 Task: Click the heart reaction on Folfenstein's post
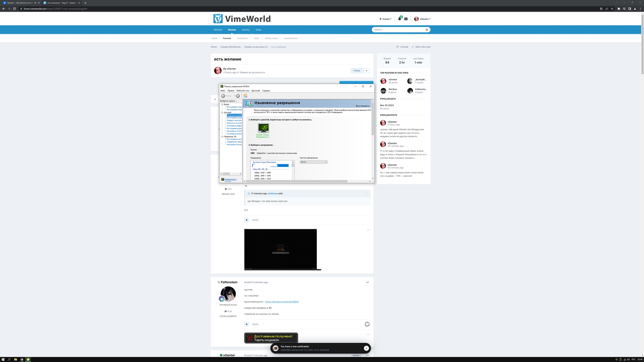coord(367,324)
